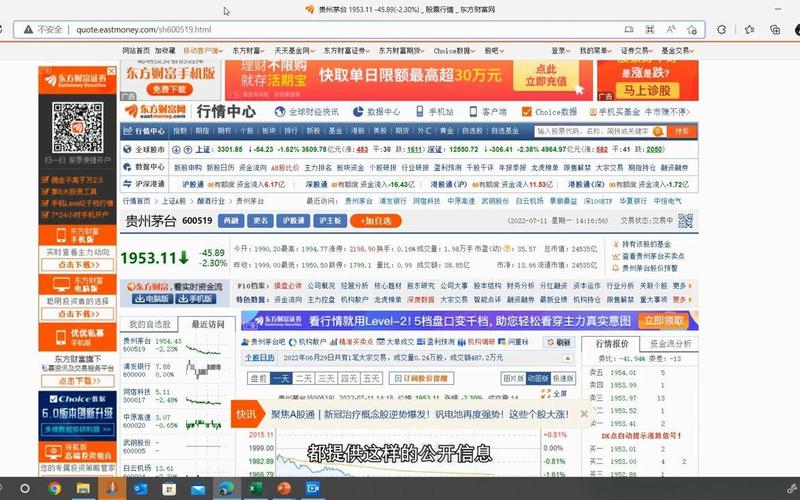
Task: Select the 四天 chart period
Action: pyautogui.click(x=348, y=378)
